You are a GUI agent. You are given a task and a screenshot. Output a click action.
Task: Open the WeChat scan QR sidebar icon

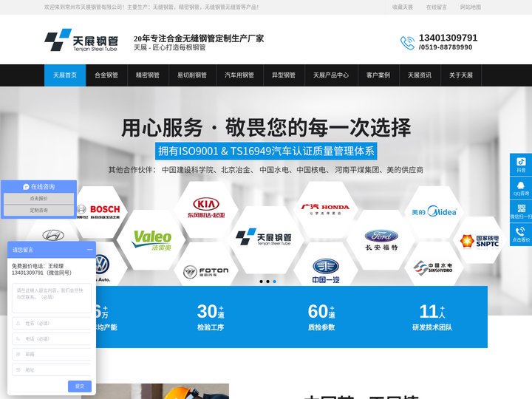click(521, 211)
